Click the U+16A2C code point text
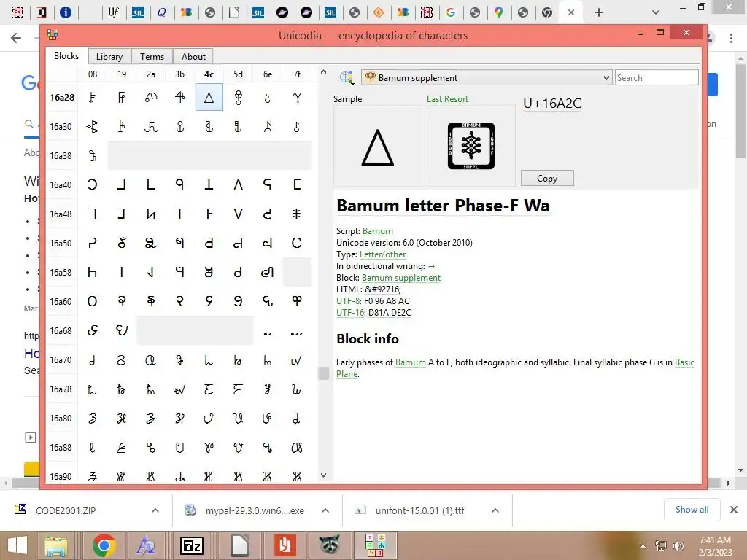The image size is (747, 560). coord(552,104)
